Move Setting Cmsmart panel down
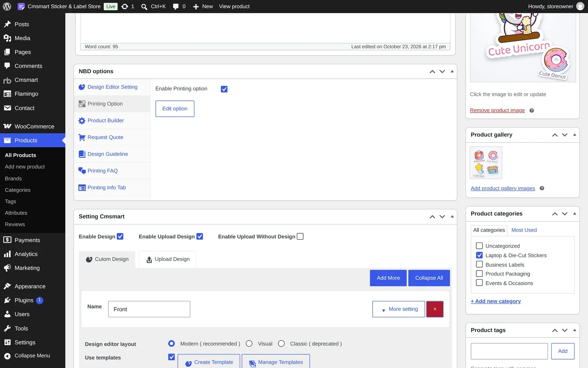The height and width of the screenshot is (368, 588). (x=442, y=217)
